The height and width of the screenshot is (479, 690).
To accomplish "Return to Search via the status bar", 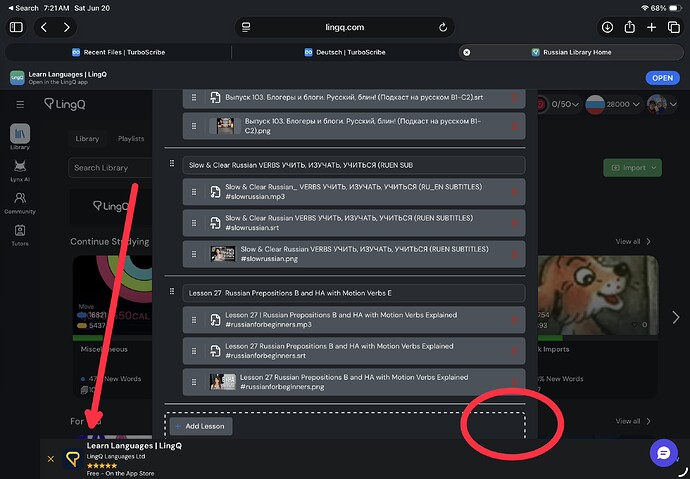I will pos(23,8).
